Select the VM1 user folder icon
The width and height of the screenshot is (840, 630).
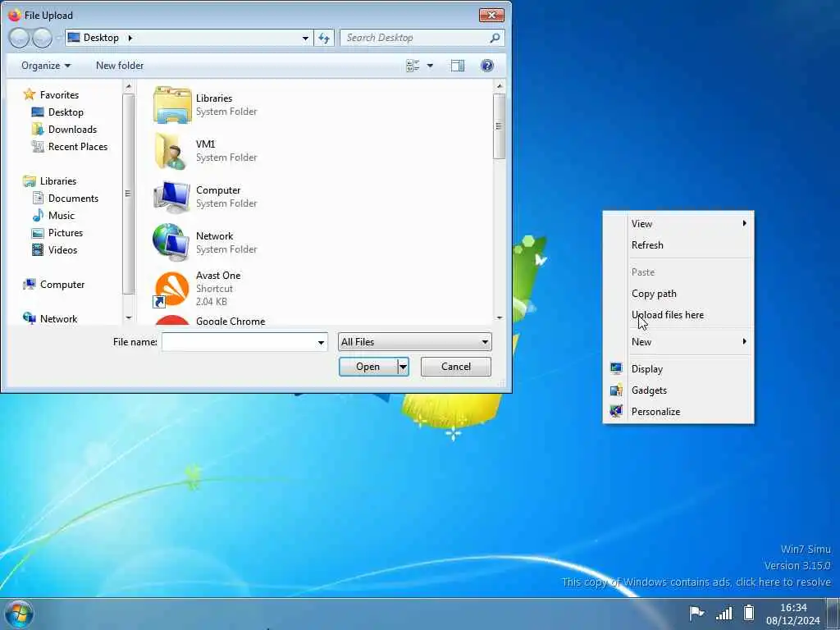coord(172,151)
